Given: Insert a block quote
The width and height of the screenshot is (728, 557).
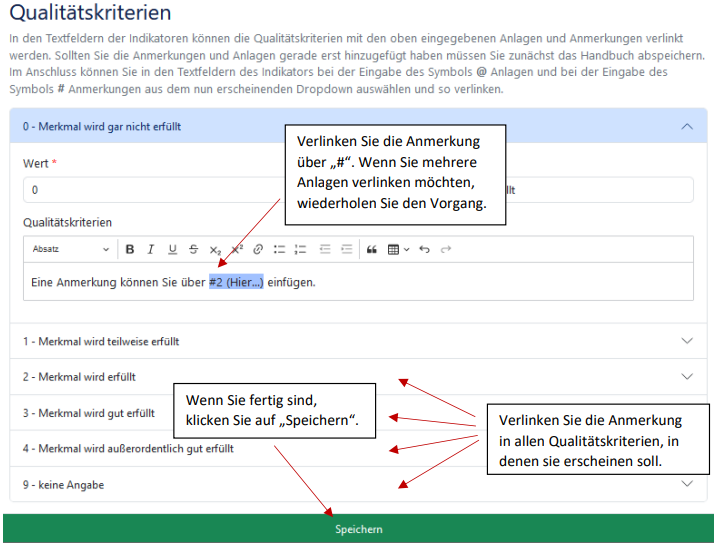Looking at the screenshot, I should pyautogui.click(x=371, y=249).
